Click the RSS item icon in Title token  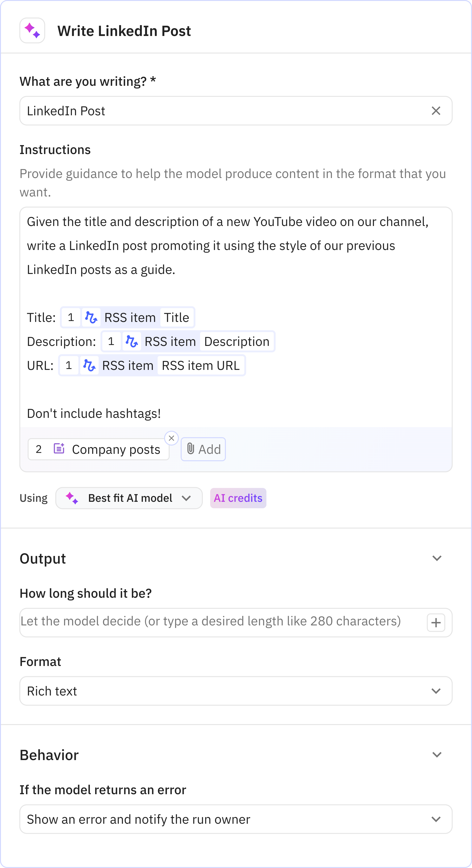tap(91, 317)
